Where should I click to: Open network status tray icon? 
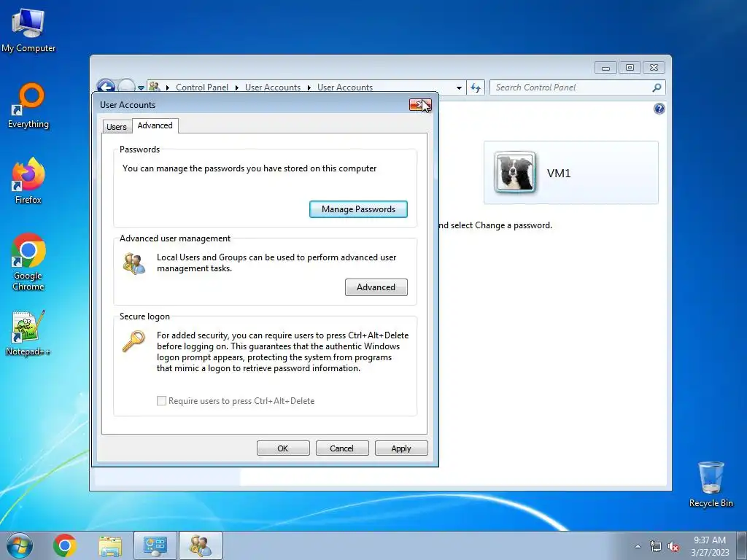coord(656,547)
